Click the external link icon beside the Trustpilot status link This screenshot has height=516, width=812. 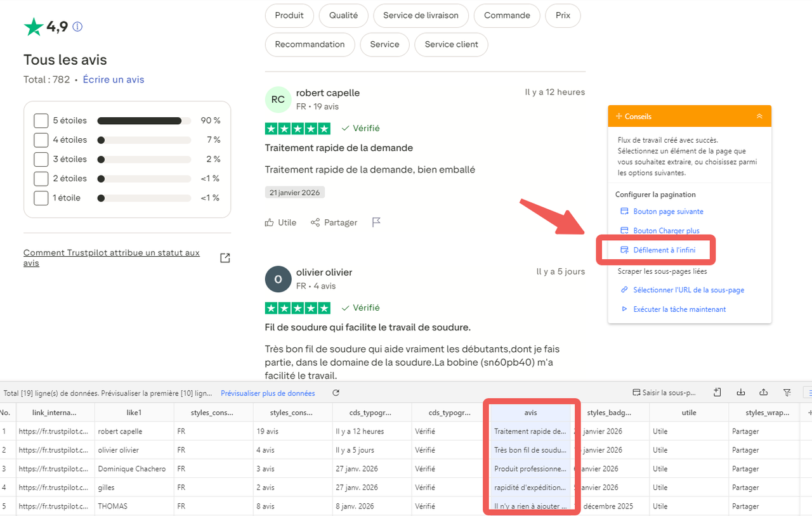point(225,258)
